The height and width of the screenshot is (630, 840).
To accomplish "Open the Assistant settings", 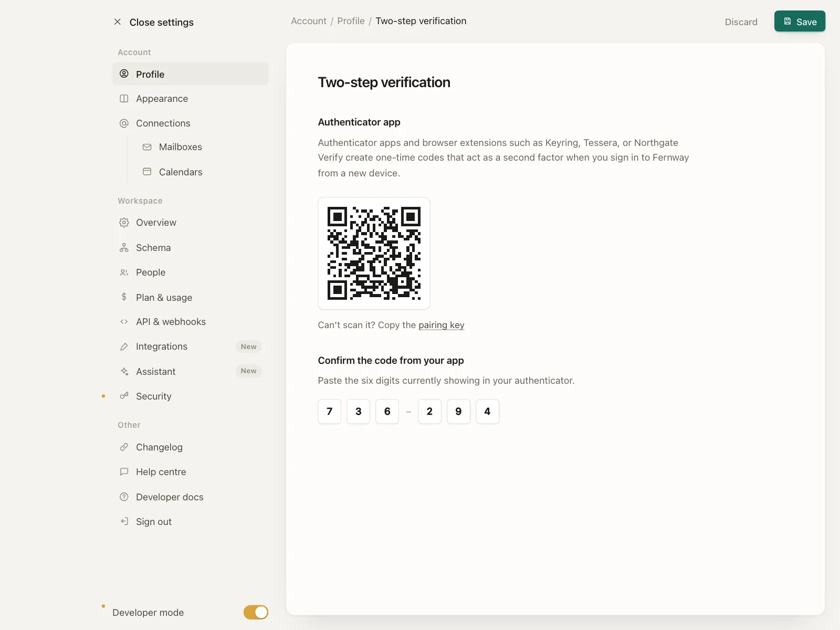I will [190, 371].
